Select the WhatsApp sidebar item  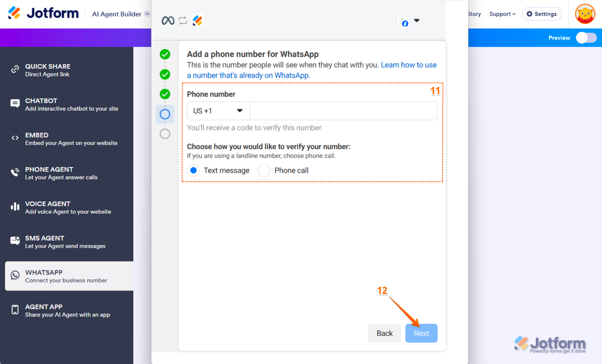click(69, 276)
